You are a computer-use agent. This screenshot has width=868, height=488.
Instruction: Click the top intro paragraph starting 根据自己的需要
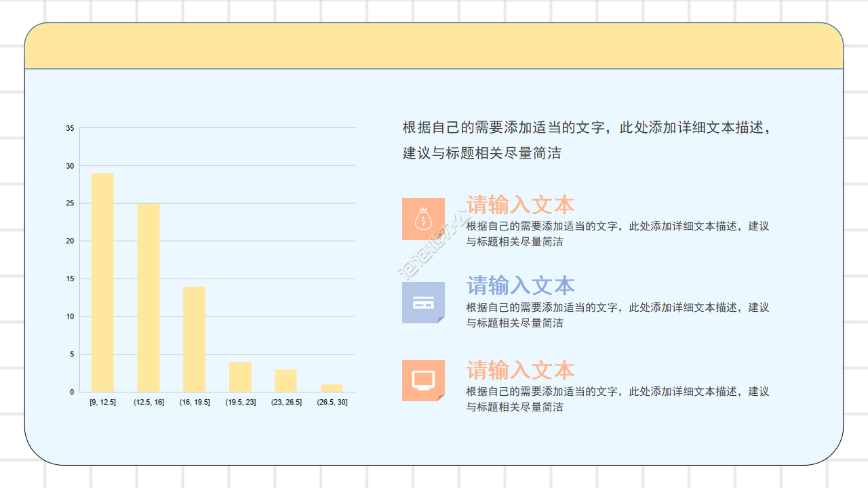(587, 140)
